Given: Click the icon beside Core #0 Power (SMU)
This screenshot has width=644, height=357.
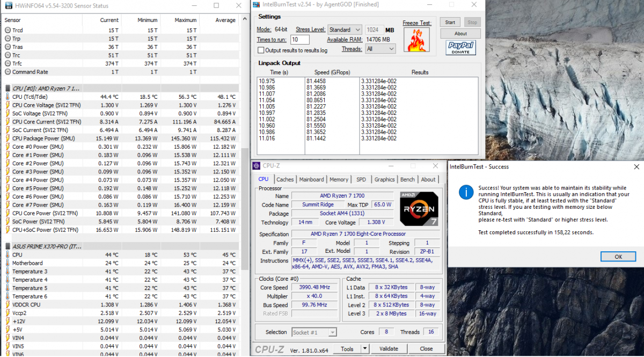Looking at the screenshot, I should [8, 147].
